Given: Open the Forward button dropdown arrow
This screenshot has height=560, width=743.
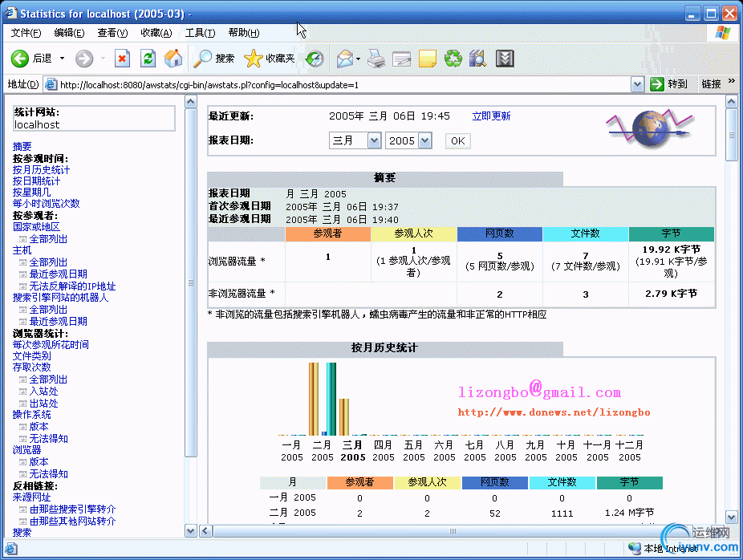Looking at the screenshot, I should point(103,59).
